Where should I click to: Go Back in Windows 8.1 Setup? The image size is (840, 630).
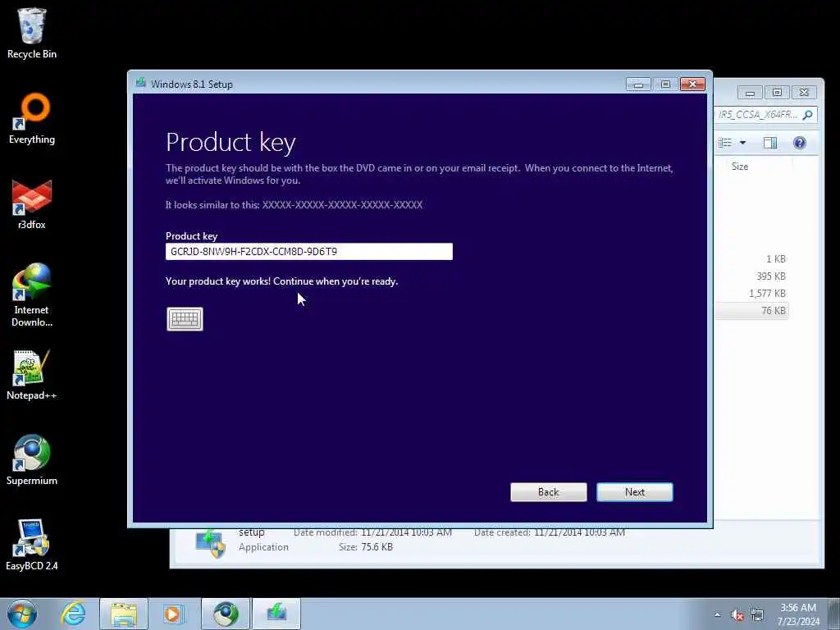coord(549,492)
